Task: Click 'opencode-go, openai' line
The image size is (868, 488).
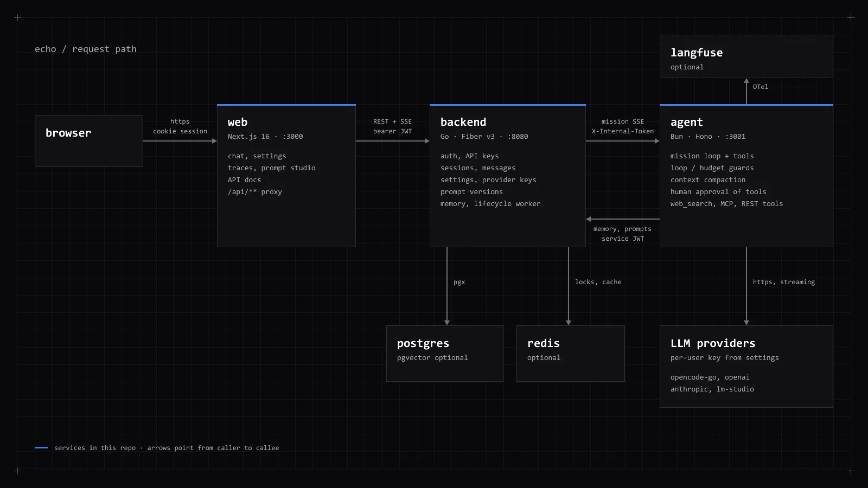Action: tap(710, 377)
